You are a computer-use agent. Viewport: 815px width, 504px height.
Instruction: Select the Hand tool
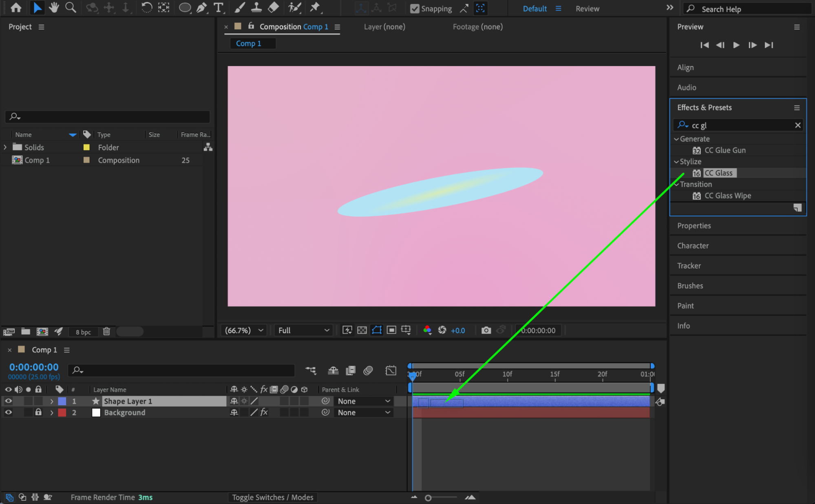point(53,8)
